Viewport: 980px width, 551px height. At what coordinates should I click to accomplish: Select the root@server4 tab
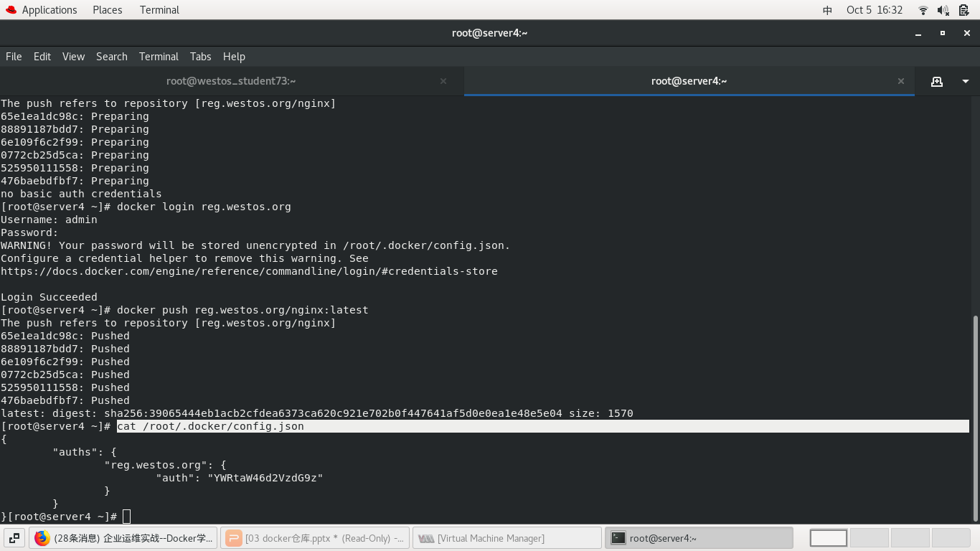pos(689,81)
